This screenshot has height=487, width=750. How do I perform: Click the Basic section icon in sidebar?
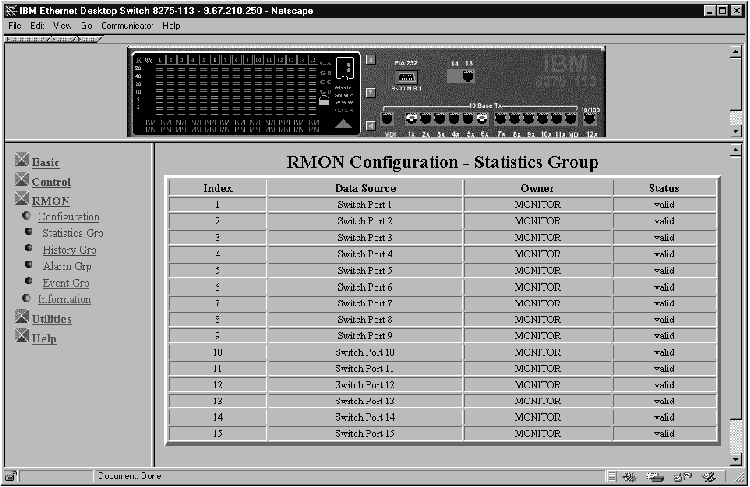tap(22, 161)
